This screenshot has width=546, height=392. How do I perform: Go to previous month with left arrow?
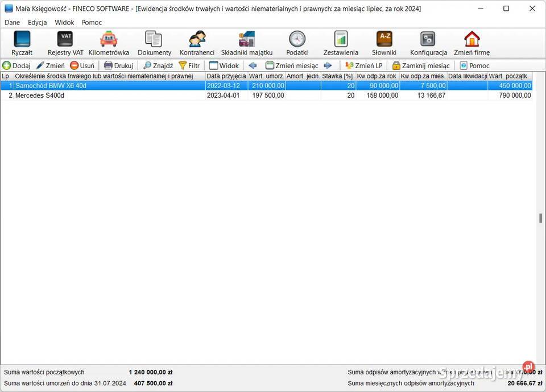click(x=253, y=65)
